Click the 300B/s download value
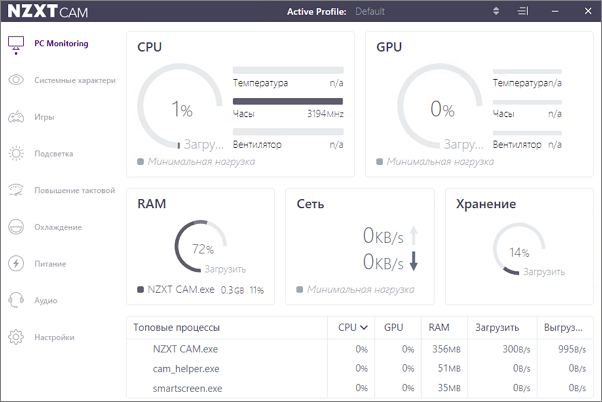This screenshot has width=602, height=402. click(516, 349)
